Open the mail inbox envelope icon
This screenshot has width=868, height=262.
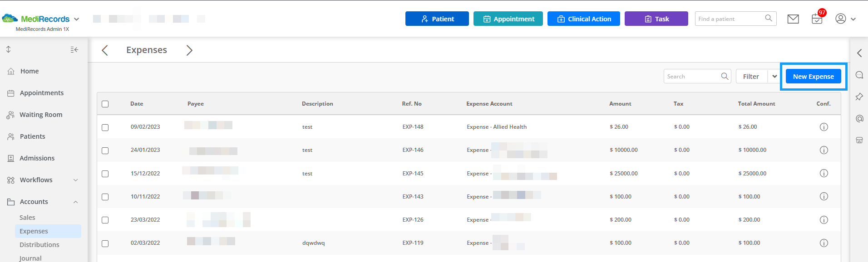point(793,19)
